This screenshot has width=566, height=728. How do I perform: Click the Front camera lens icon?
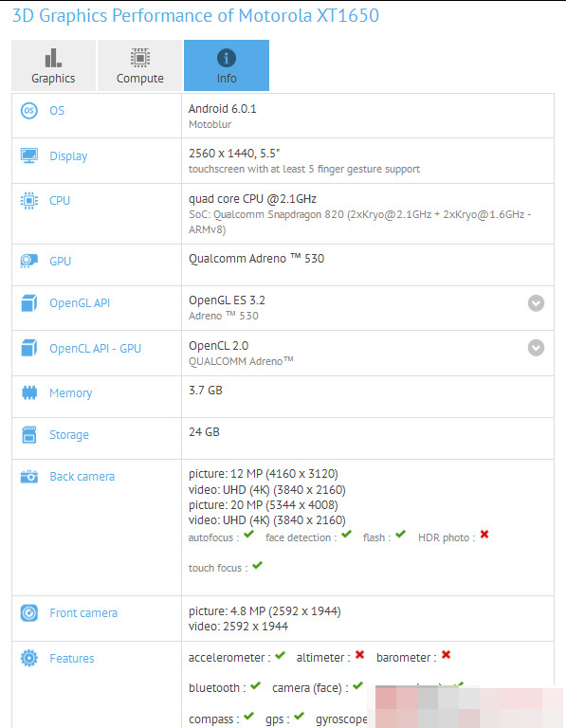click(x=28, y=613)
